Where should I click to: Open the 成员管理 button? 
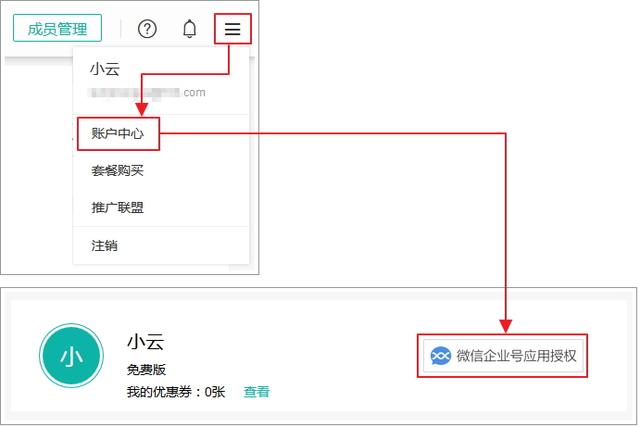tap(57, 28)
